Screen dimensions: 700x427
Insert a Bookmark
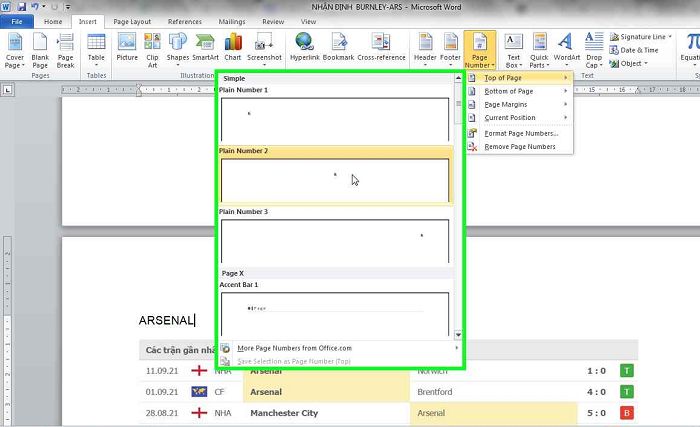[338, 47]
